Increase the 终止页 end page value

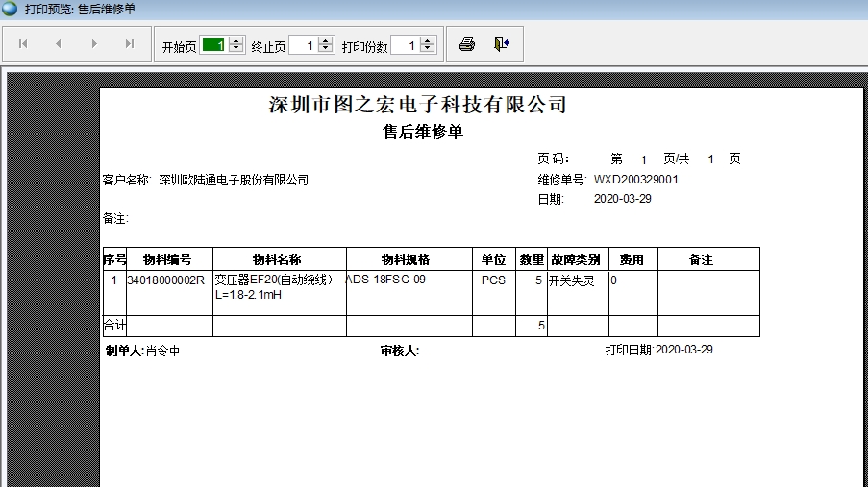(325, 41)
